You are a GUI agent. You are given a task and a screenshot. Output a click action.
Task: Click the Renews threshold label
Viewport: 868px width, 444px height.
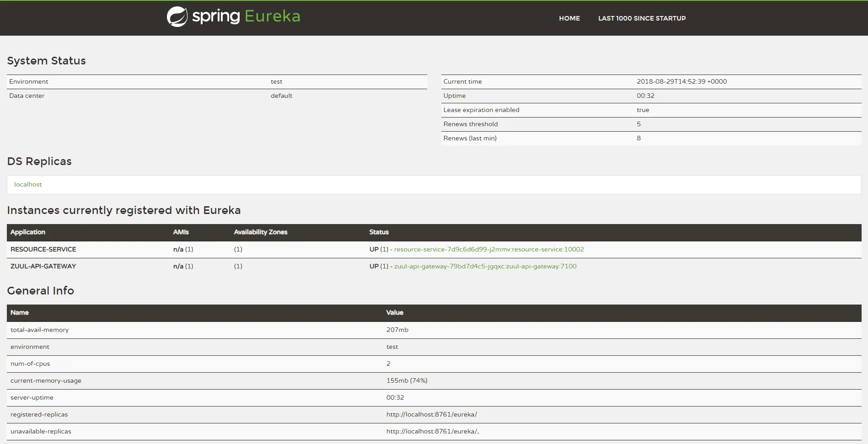pyautogui.click(x=471, y=124)
